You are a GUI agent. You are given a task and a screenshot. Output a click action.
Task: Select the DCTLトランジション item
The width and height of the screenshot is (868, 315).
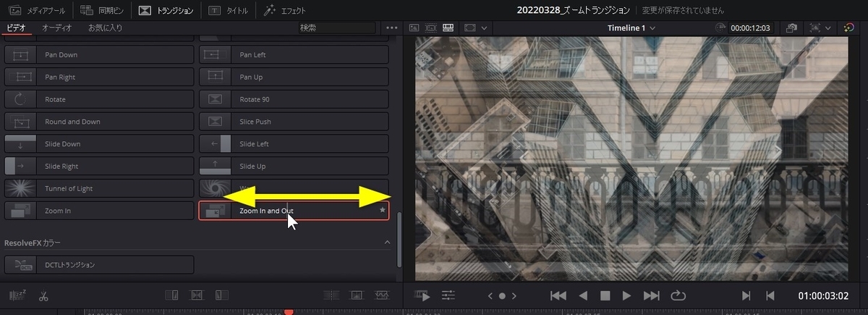(99, 265)
